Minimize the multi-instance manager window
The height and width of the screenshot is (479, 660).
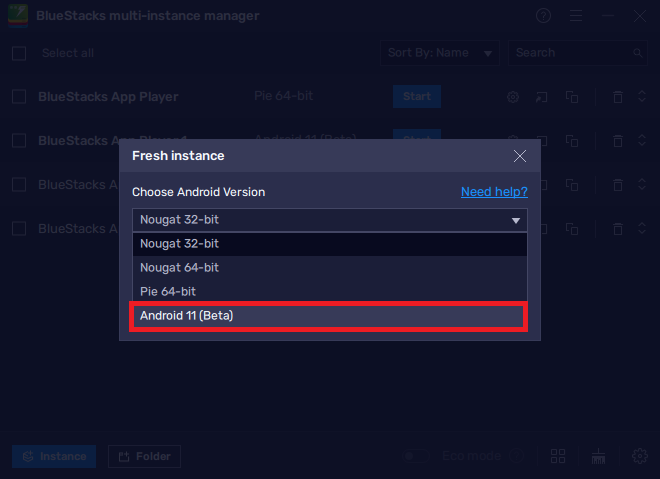click(608, 16)
